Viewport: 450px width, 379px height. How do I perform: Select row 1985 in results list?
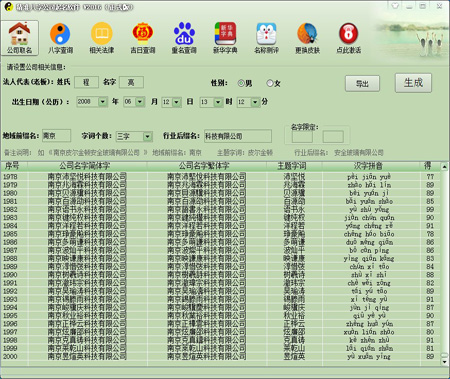tap(220, 234)
